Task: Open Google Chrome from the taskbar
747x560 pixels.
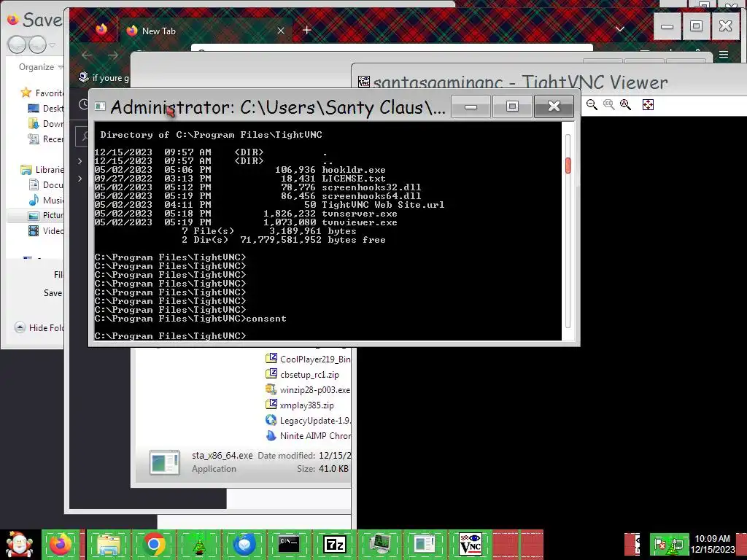Action: (153, 544)
